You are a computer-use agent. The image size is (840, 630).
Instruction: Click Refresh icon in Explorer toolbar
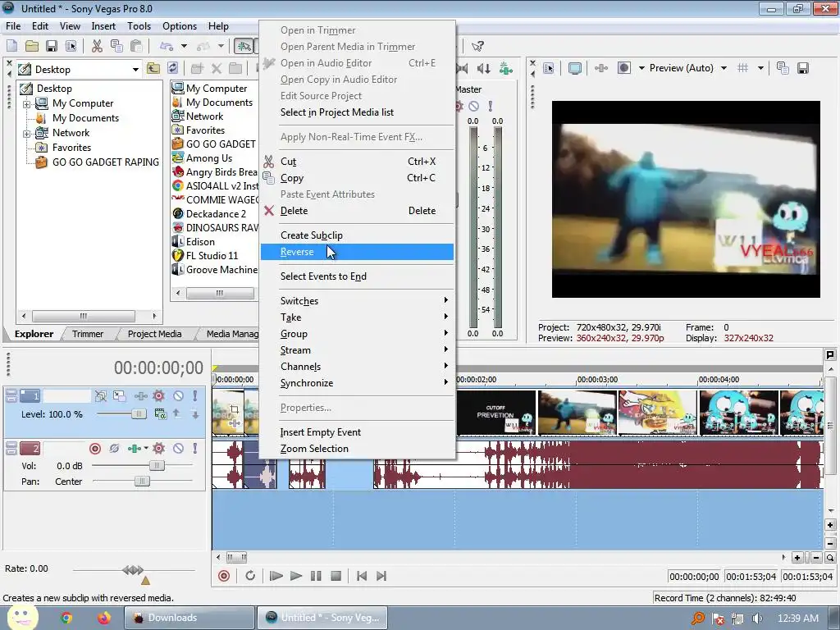pyautogui.click(x=172, y=69)
